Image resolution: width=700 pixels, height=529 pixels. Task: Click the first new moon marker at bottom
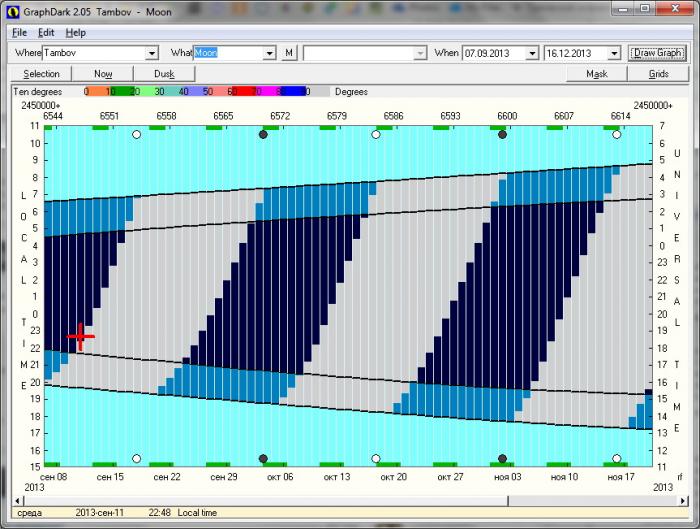point(263,458)
